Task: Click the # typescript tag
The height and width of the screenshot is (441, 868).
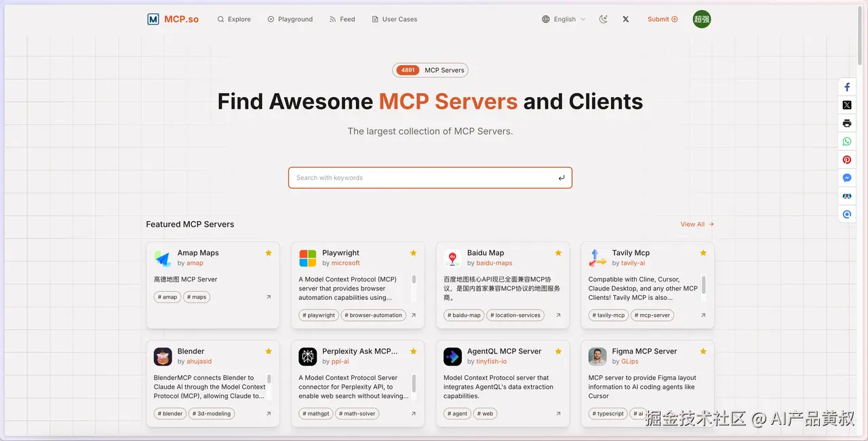Action: coord(608,413)
